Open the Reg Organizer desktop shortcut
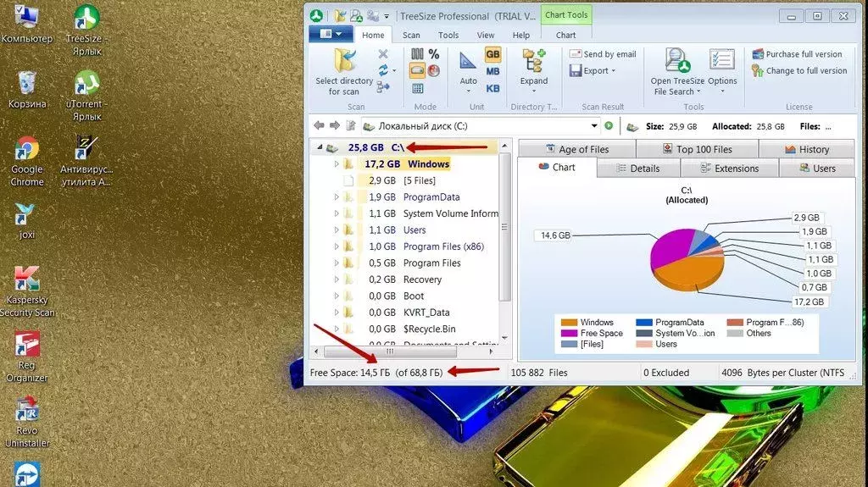This screenshot has width=868, height=487. tap(26, 357)
